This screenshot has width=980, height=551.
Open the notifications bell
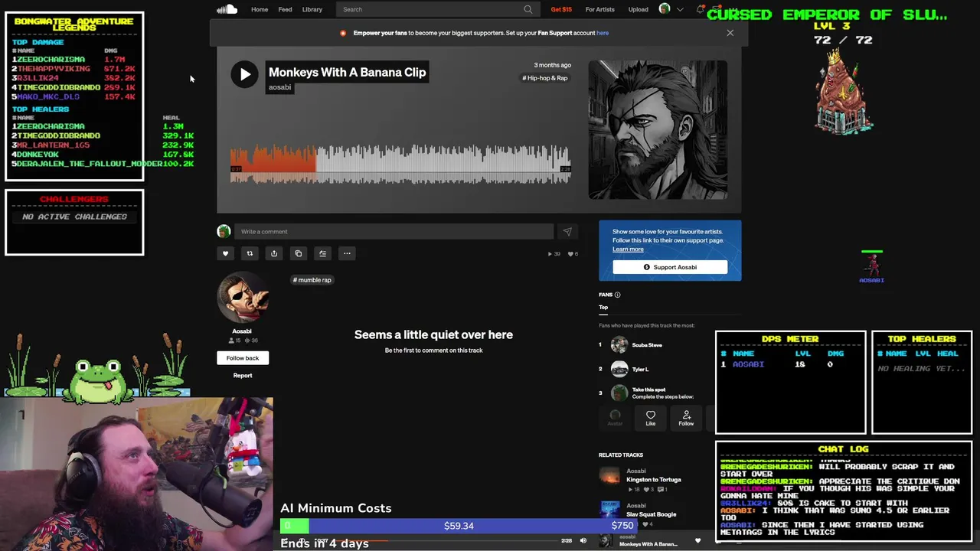tap(700, 9)
